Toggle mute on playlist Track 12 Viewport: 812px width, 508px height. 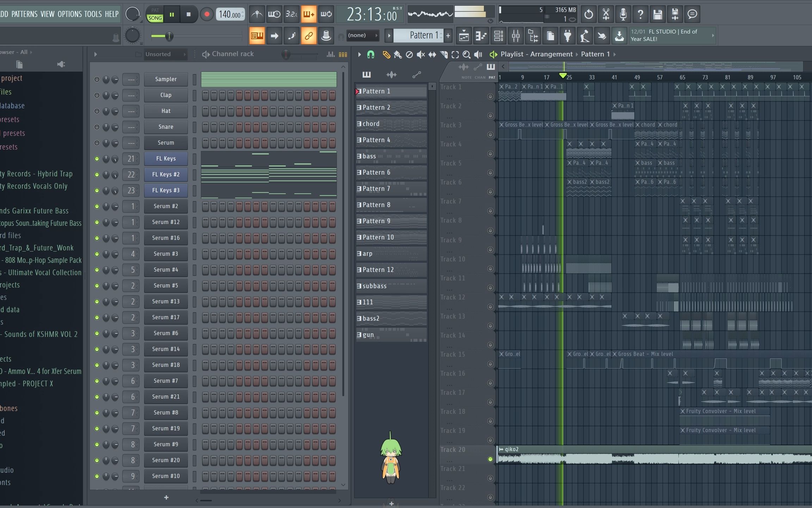490,307
